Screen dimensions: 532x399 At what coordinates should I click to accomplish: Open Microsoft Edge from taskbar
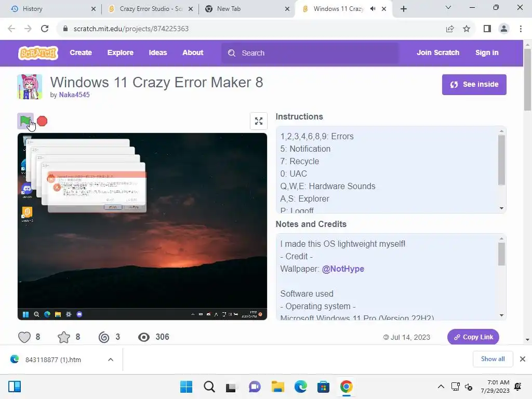click(301, 387)
